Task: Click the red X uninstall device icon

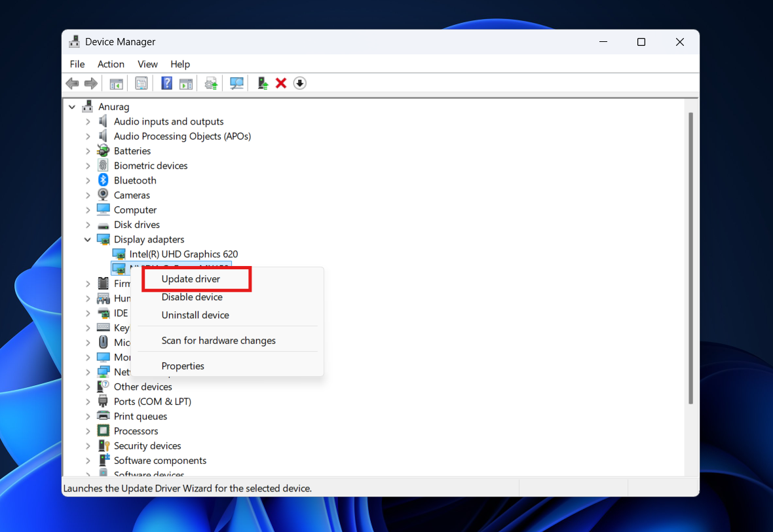Action: pyautogui.click(x=281, y=83)
